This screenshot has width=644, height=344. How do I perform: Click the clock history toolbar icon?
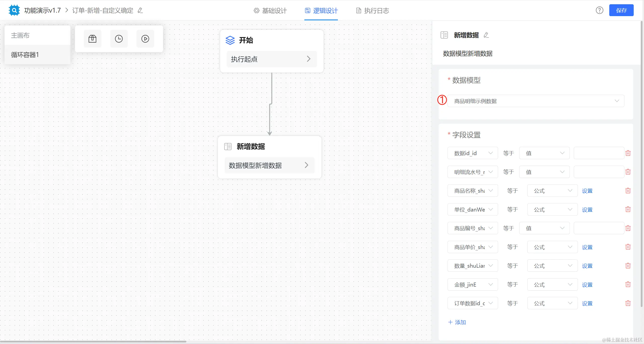coord(119,39)
